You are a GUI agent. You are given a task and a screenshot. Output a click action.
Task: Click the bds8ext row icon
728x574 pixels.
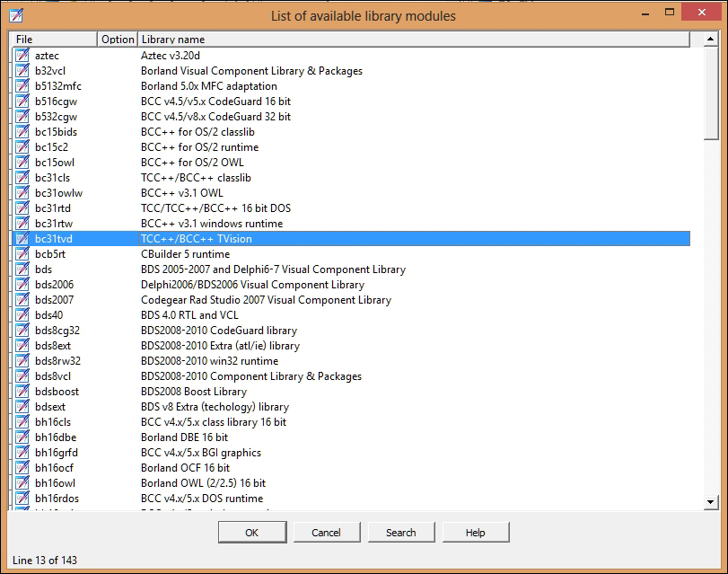[22, 346]
